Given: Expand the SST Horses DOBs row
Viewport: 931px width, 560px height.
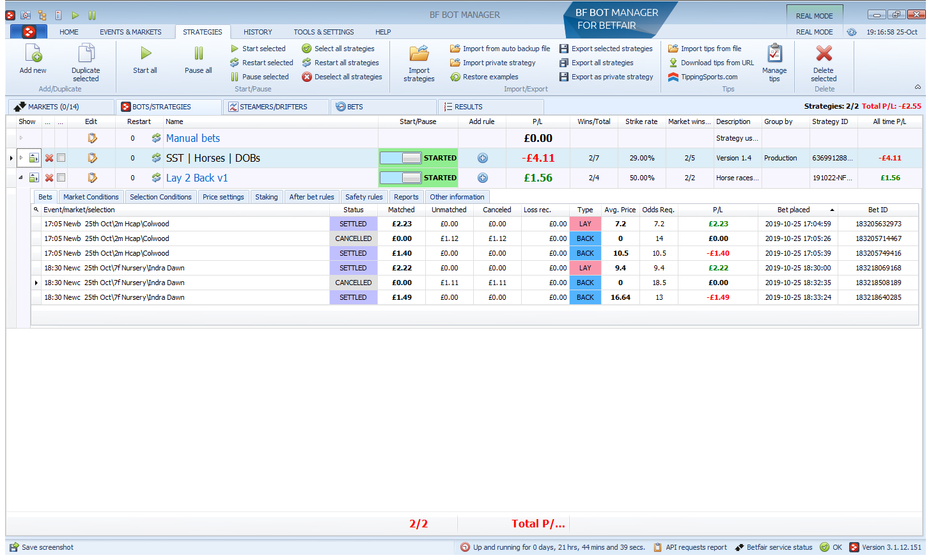Looking at the screenshot, I should pos(21,158).
